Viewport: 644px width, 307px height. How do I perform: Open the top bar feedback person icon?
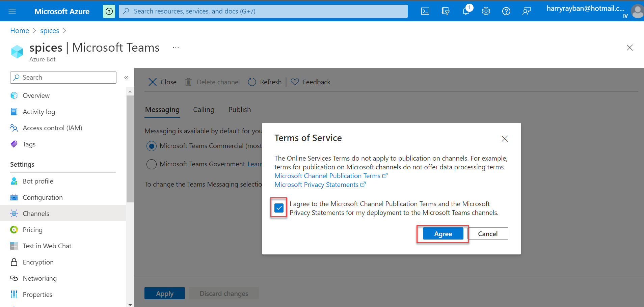point(527,11)
